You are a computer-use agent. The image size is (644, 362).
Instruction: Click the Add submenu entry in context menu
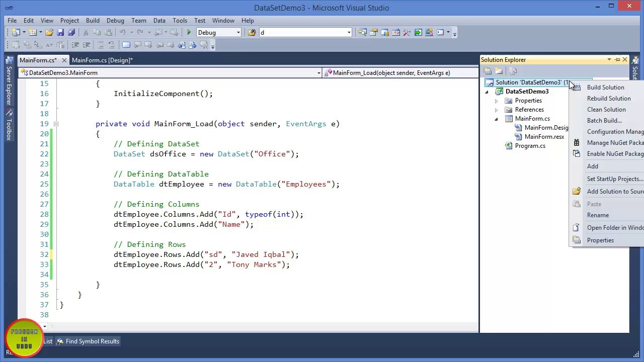pos(593,166)
